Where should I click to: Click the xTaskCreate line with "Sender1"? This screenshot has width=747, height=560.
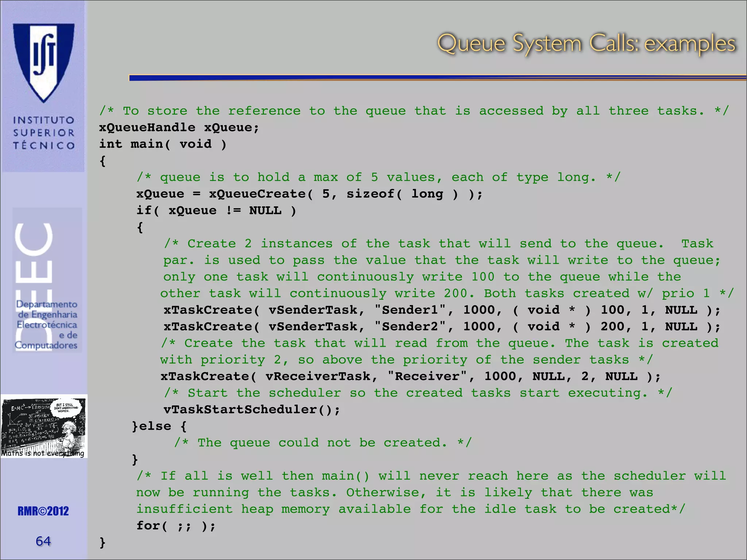coord(442,310)
